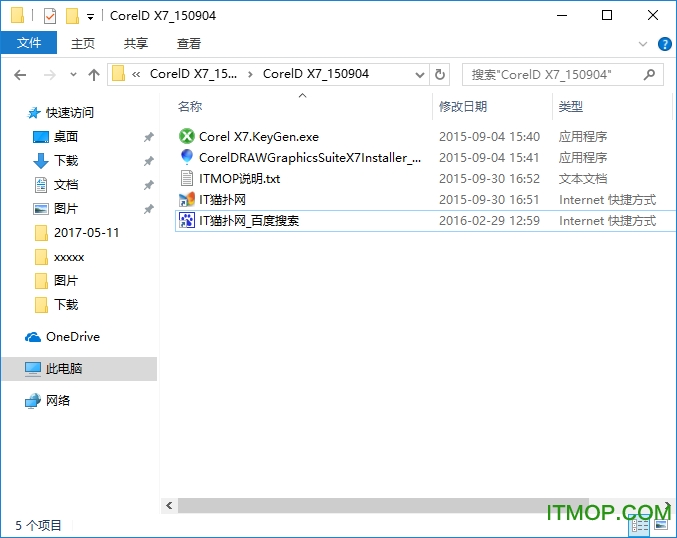The width and height of the screenshot is (677, 538).
Task: Click the OneDrive cloud icon
Action: point(33,337)
